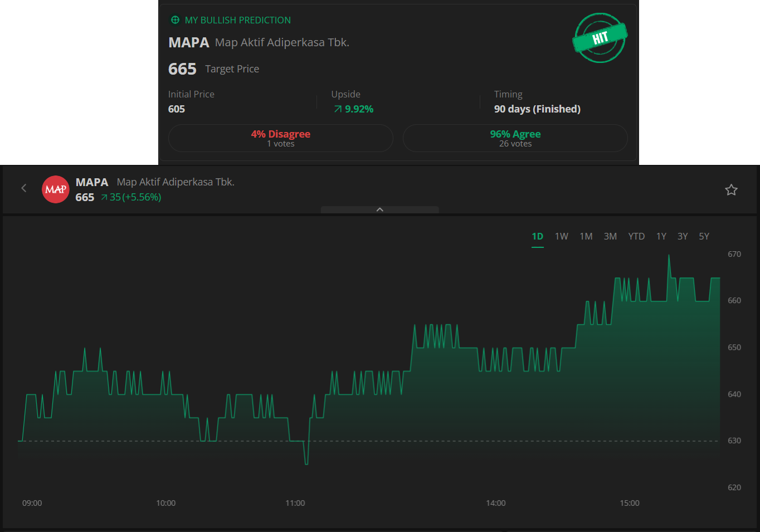The image size is (760, 532).
Task: Collapse the panel using the chevron handle
Action: coord(380,209)
